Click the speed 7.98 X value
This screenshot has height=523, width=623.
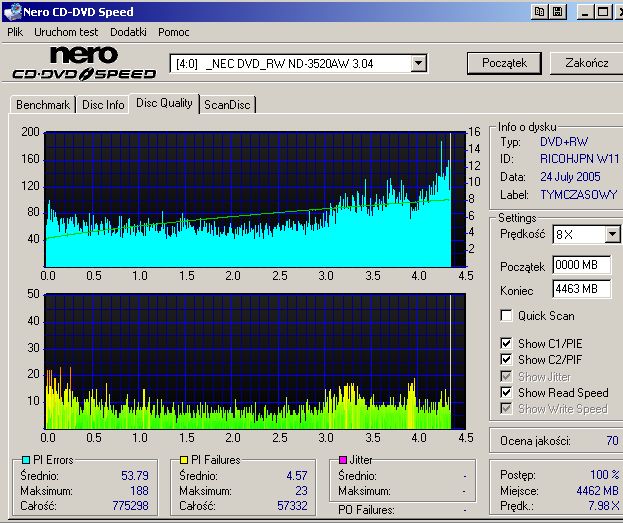coord(604,506)
